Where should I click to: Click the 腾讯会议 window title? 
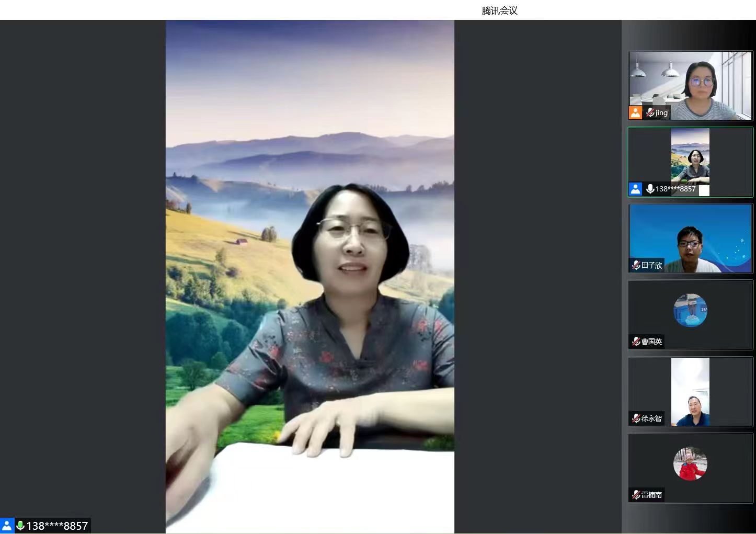point(499,10)
